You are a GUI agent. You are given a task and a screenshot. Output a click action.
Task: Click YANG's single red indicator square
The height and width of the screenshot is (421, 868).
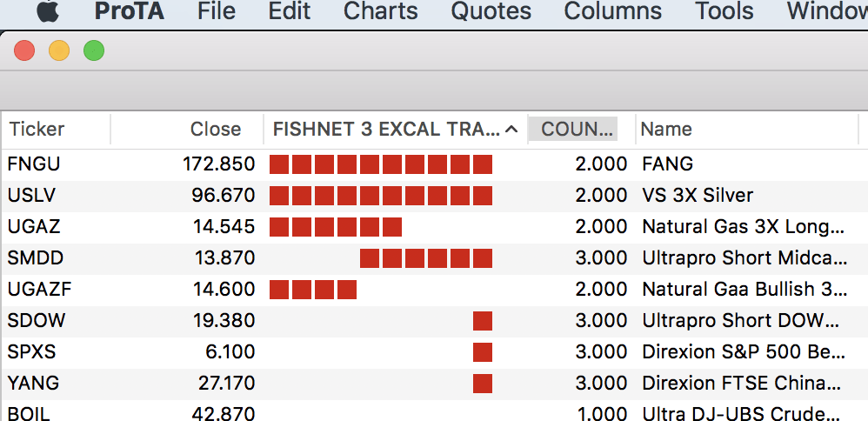click(483, 384)
